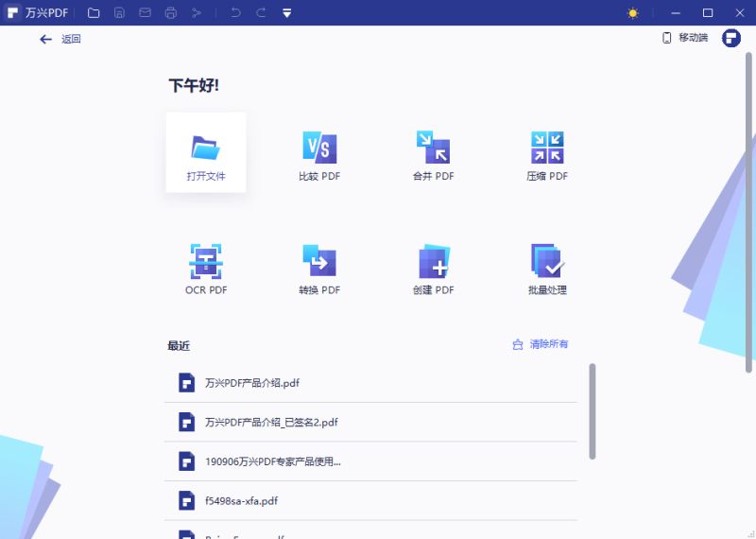Open recent file 190906万兴PDF专家产品使用...

click(370, 461)
